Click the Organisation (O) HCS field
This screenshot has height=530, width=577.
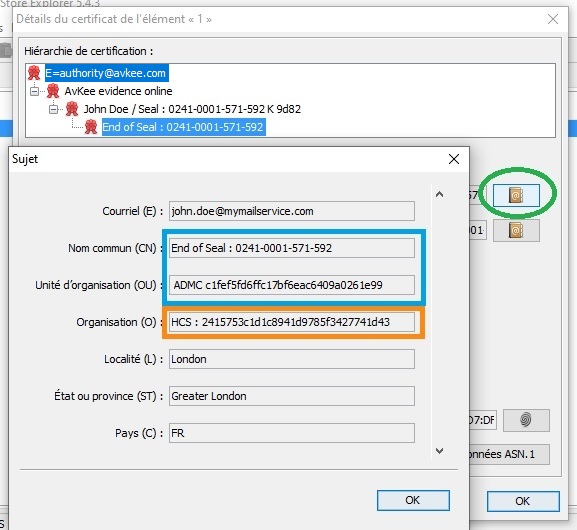click(x=292, y=322)
